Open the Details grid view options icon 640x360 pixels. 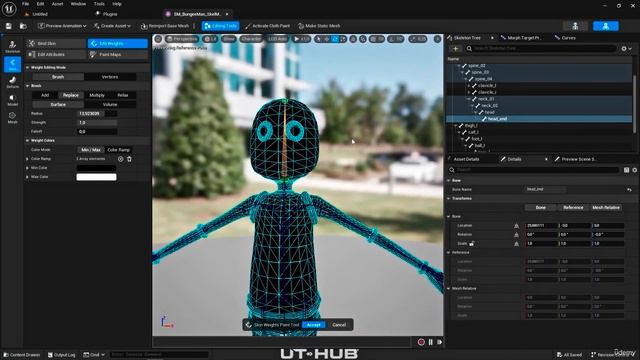coord(626,170)
